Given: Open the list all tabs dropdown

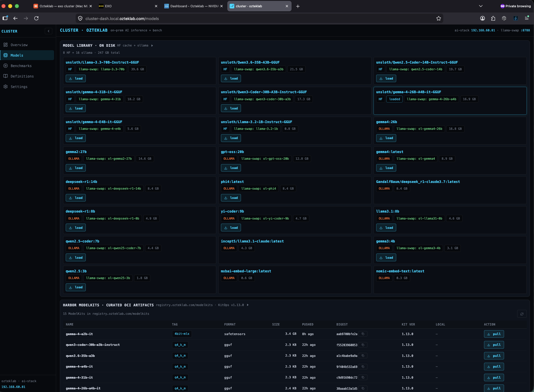Looking at the screenshot, I should click(481, 6).
